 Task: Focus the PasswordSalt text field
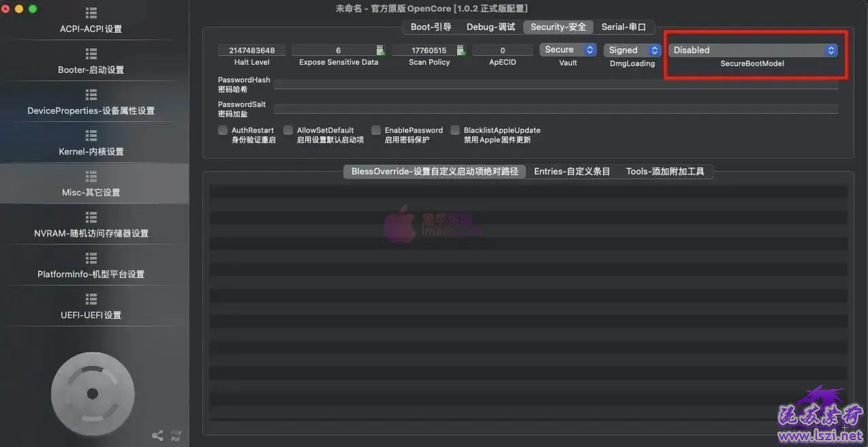pyautogui.click(x=556, y=108)
